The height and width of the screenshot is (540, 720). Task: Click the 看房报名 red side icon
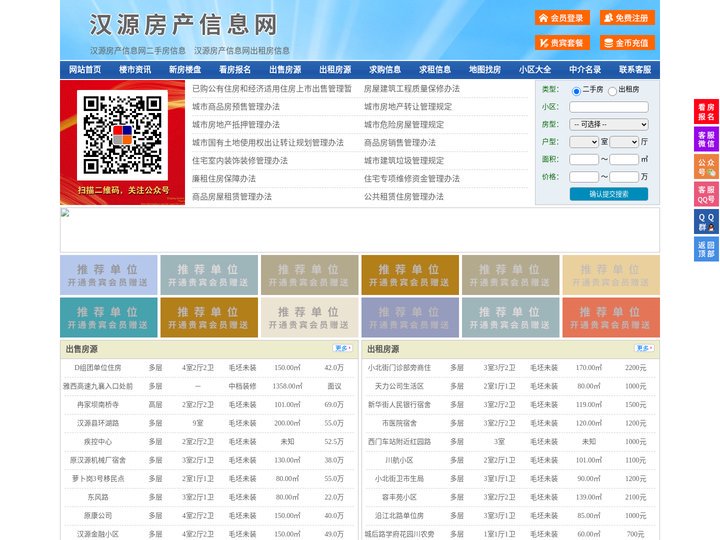(706, 112)
